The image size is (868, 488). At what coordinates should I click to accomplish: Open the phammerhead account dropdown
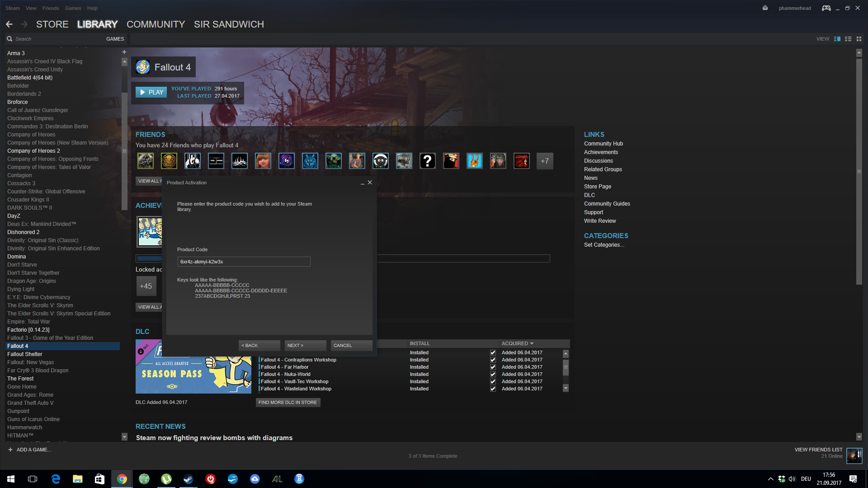[795, 8]
